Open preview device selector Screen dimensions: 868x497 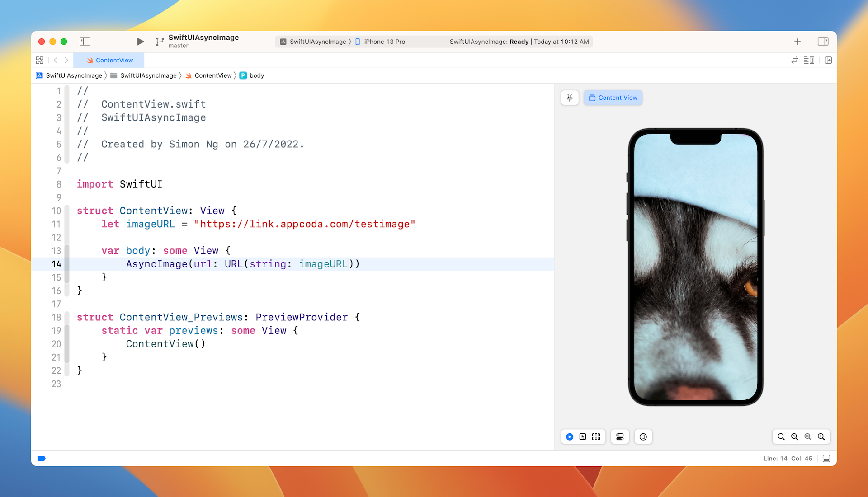[643, 437]
